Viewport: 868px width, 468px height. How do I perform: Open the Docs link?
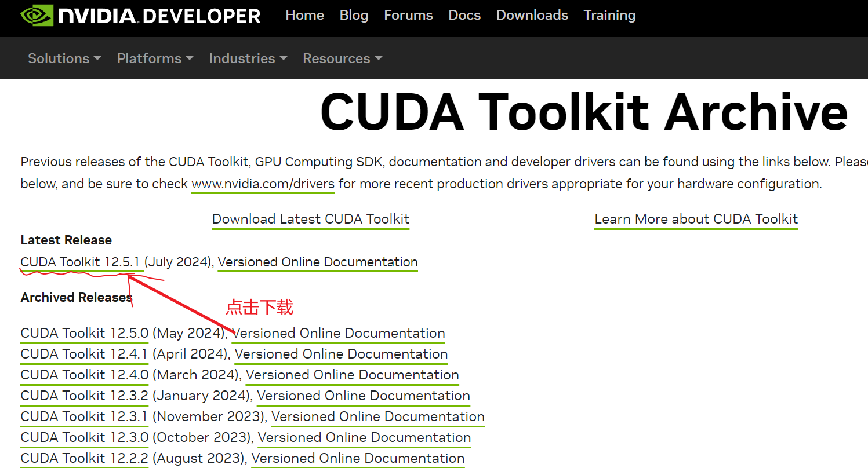pyautogui.click(x=464, y=15)
